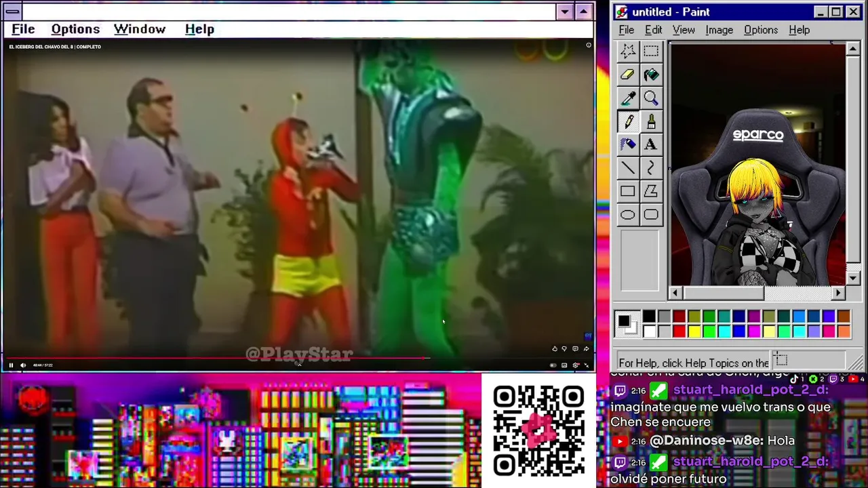Image resolution: width=868 pixels, height=488 pixels.
Task: Click the Paint canvas scroll-right arrow
Action: click(x=839, y=293)
